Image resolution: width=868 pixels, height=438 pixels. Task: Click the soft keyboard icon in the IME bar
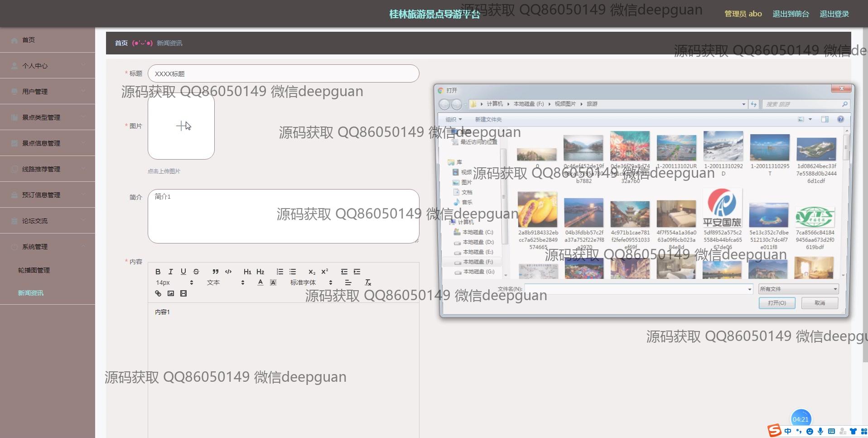(x=831, y=431)
